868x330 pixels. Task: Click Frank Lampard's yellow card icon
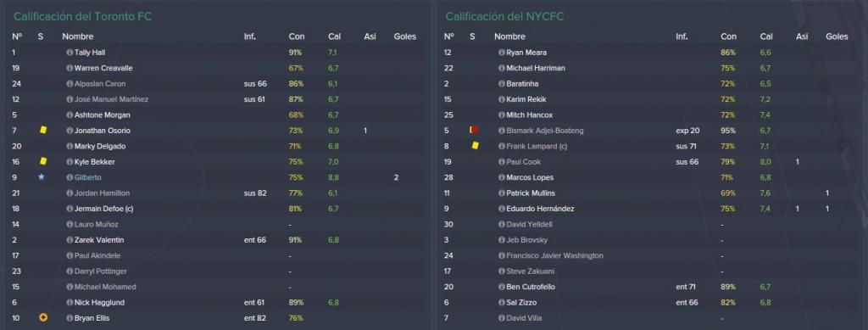pos(475,146)
